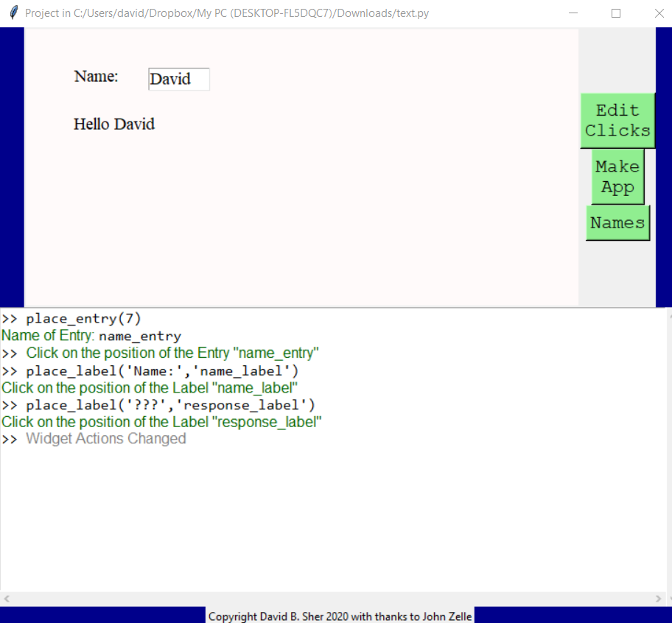The height and width of the screenshot is (623, 672).
Task: Click the horizontal scrollbar left arrow
Action: point(7,599)
